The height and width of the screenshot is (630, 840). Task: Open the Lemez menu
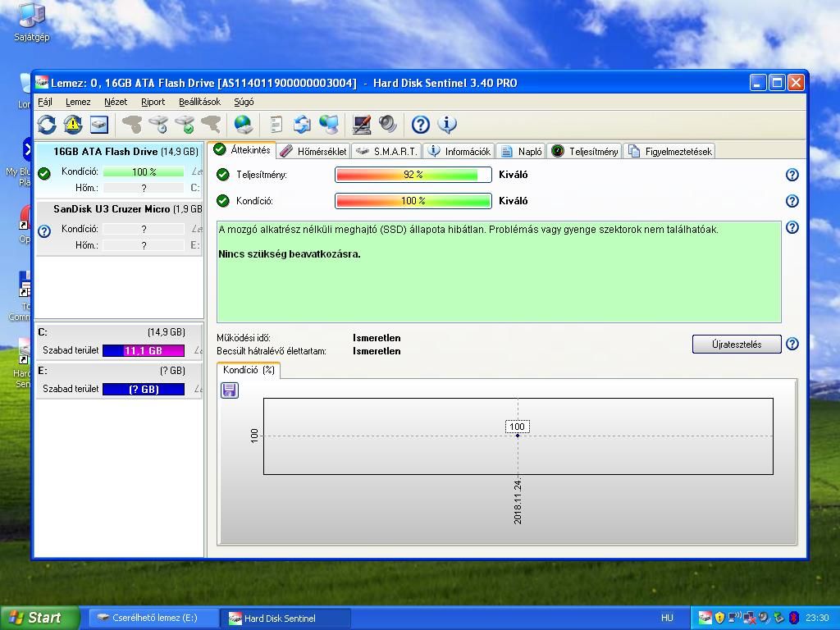click(x=78, y=102)
